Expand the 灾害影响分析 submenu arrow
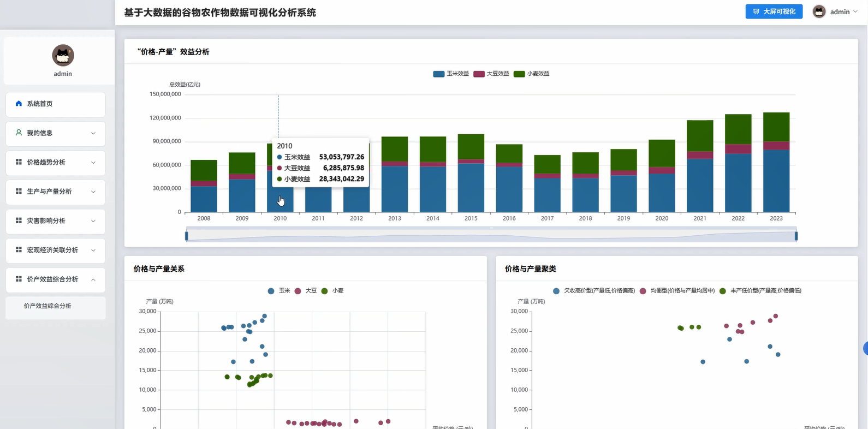 coord(93,221)
